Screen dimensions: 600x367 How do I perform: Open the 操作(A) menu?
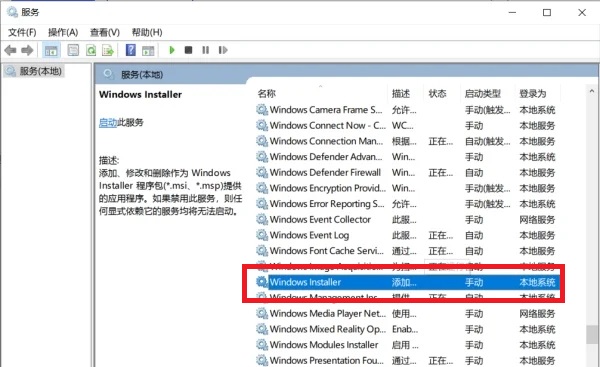[x=63, y=33]
